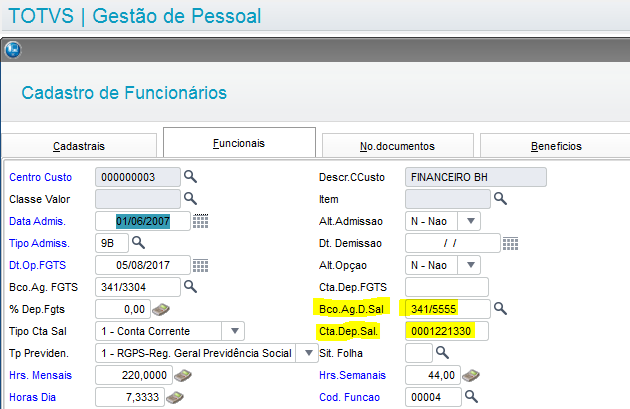
Task: Open lookup magnifier for Item field
Action: click(x=500, y=198)
